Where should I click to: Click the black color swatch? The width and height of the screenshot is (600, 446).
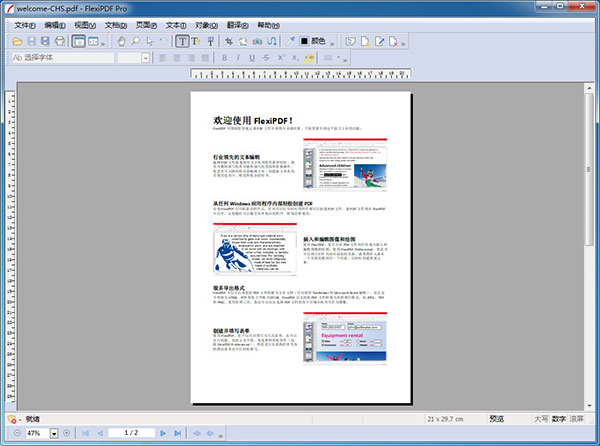point(305,41)
